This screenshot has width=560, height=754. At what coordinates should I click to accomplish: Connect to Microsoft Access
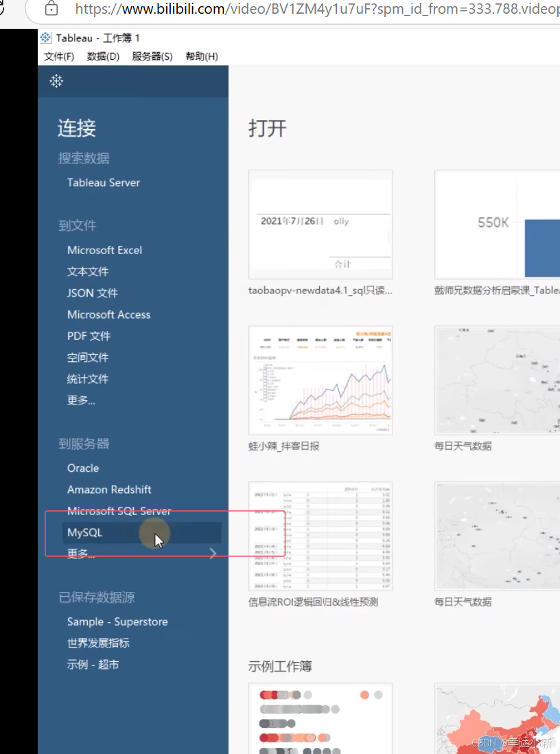click(x=108, y=315)
